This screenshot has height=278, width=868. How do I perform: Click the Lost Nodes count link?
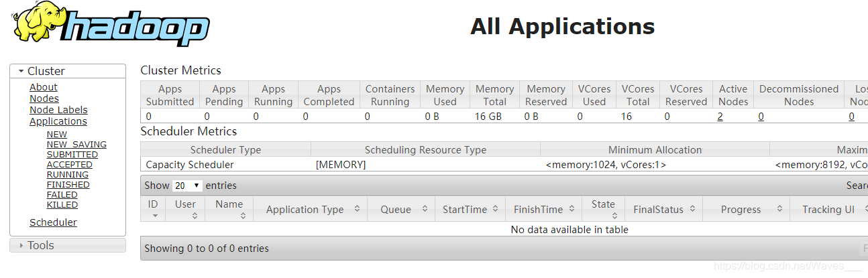852,117
